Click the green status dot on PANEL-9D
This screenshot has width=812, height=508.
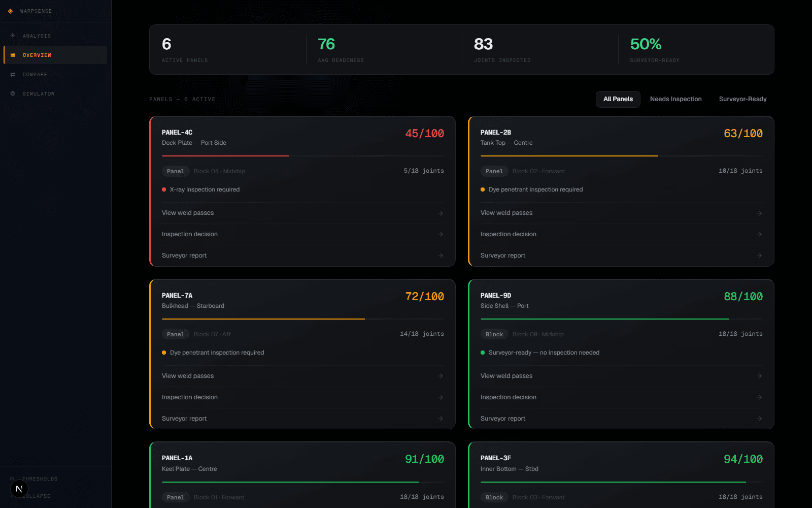coord(483,353)
